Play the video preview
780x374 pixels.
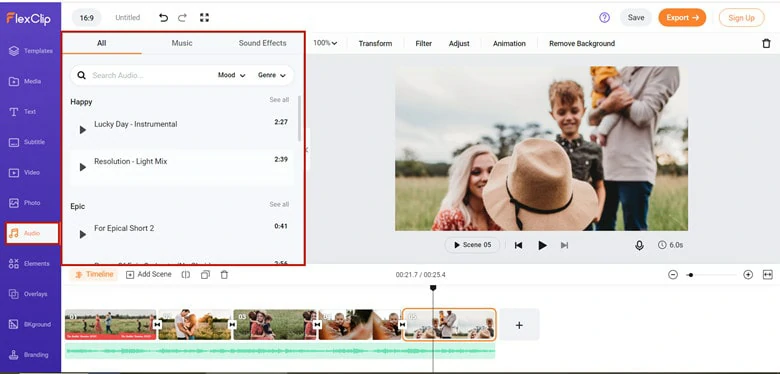click(542, 245)
